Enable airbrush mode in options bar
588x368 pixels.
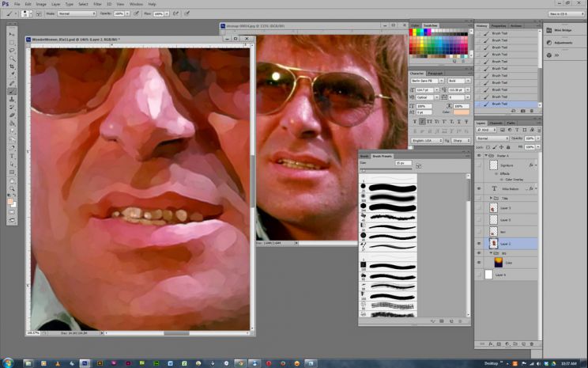coord(175,13)
